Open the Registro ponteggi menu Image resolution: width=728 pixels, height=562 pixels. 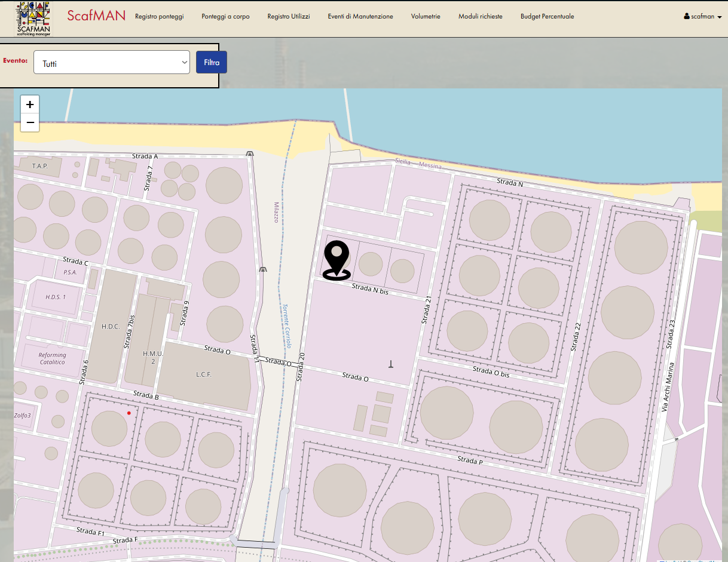click(160, 17)
